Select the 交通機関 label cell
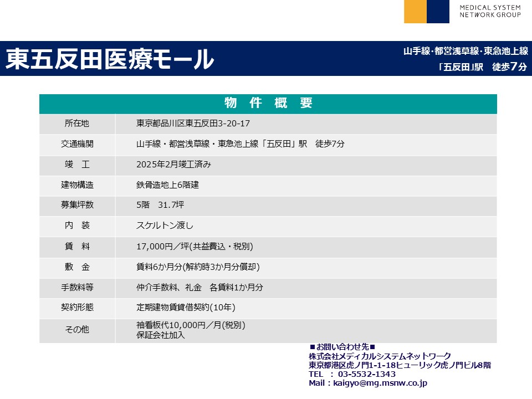The width and height of the screenshot is (532, 399). [x=77, y=144]
